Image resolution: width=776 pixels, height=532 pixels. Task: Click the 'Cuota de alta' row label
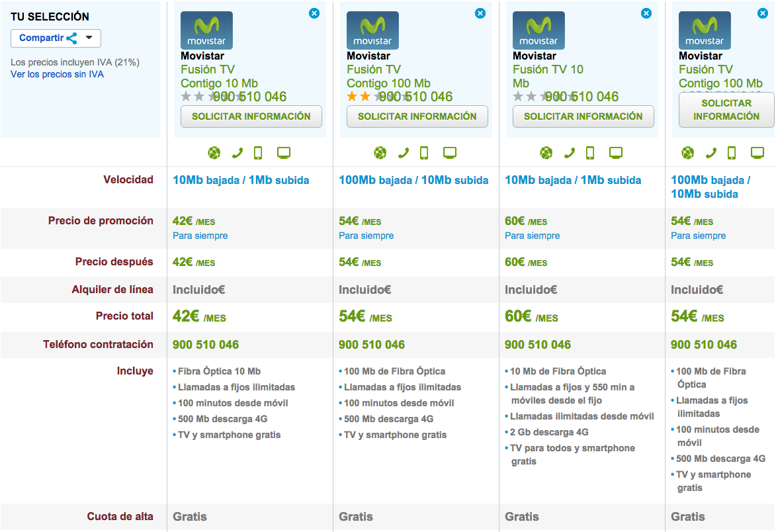point(120,517)
